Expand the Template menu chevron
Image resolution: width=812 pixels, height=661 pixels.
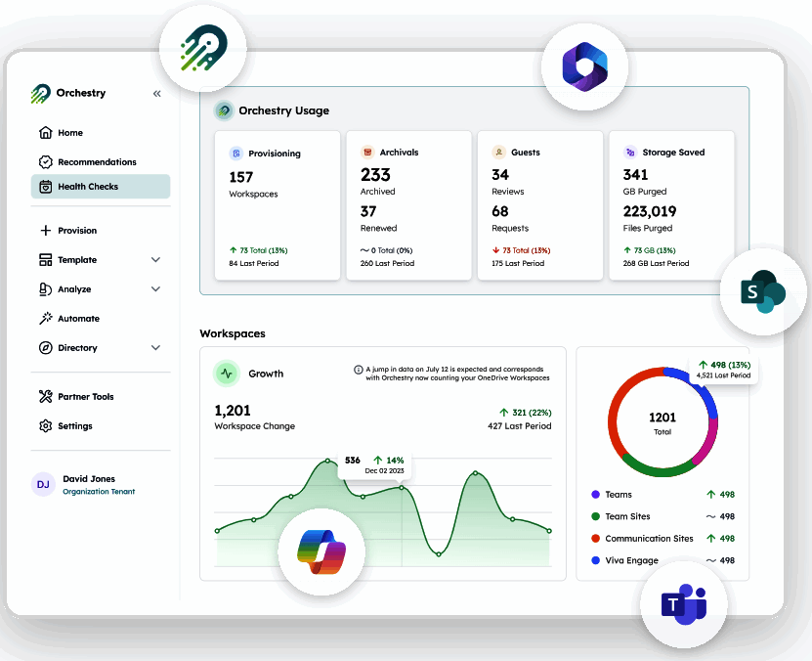click(155, 259)
